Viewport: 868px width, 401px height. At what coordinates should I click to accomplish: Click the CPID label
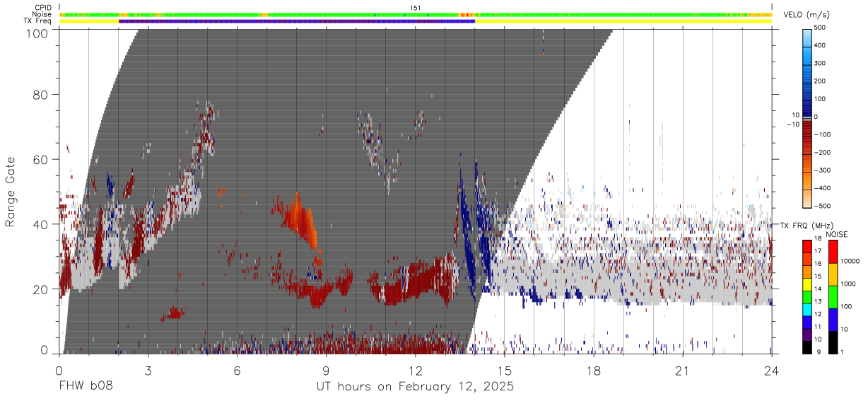(x=43, y=8)
